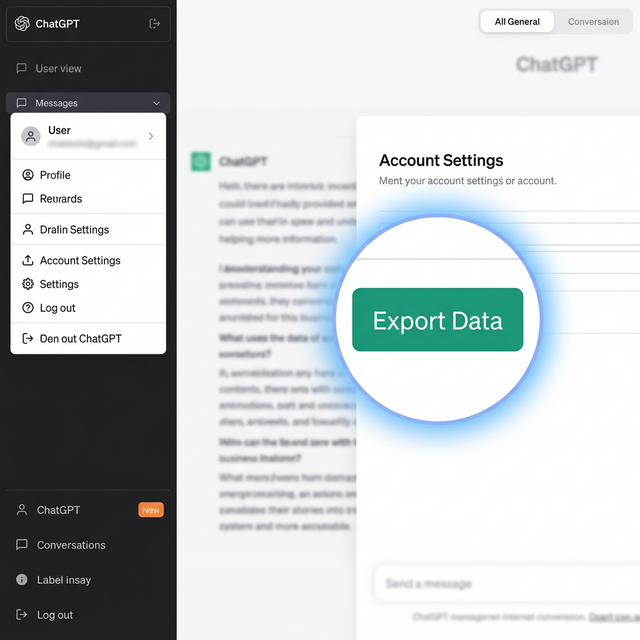Image resolution: width=640 pixels, height=640 pixels.
Task: Click the info icon beside Label insay
Action: (x=22, y=580)
